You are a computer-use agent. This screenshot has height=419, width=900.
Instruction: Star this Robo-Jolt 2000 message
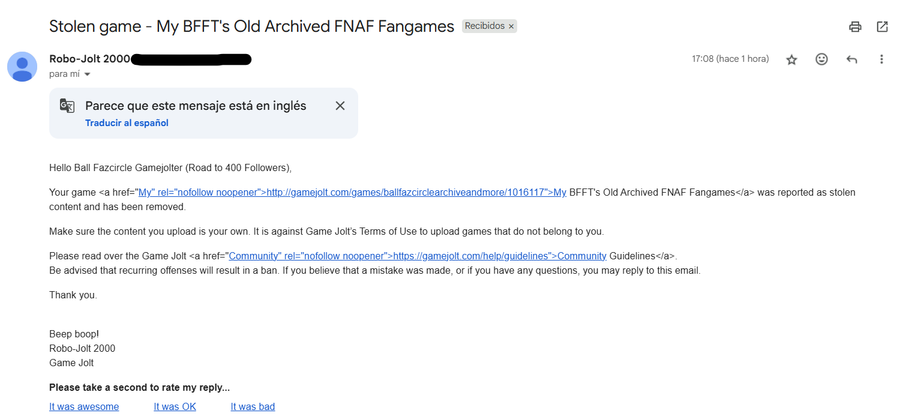(x=792, y=60)
